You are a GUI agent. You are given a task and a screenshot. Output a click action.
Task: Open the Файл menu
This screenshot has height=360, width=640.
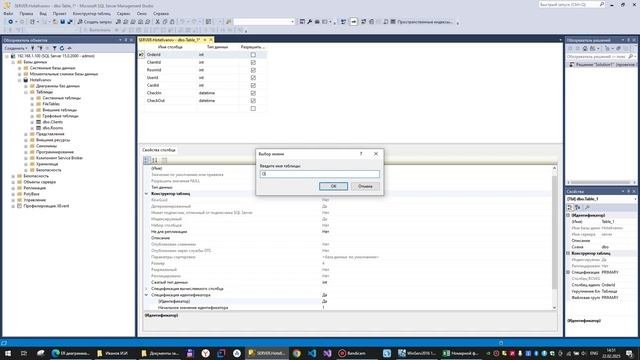click(x=8, y=13)
